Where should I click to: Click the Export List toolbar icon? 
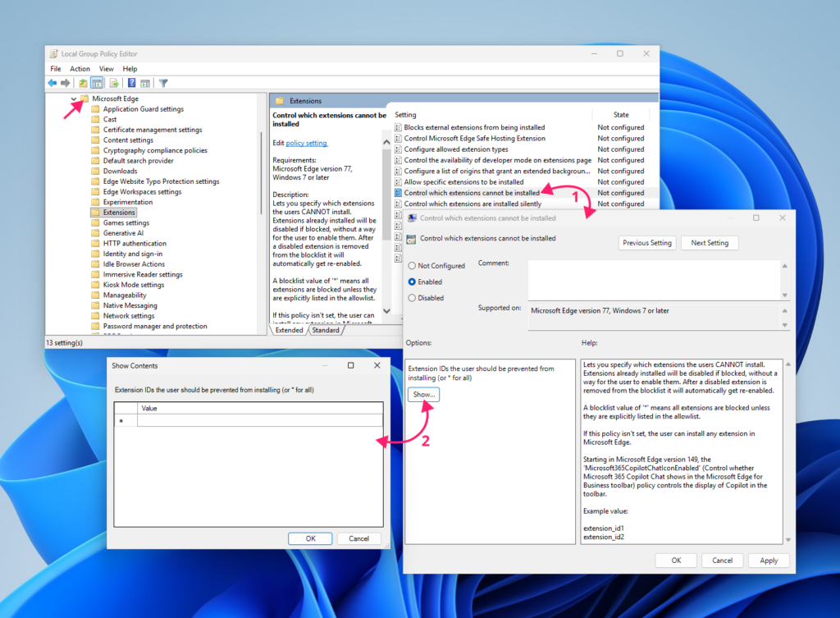coord(113,83)
